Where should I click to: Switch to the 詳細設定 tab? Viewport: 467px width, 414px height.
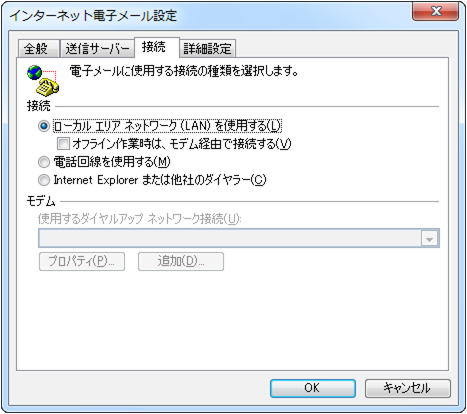point(207,49)
